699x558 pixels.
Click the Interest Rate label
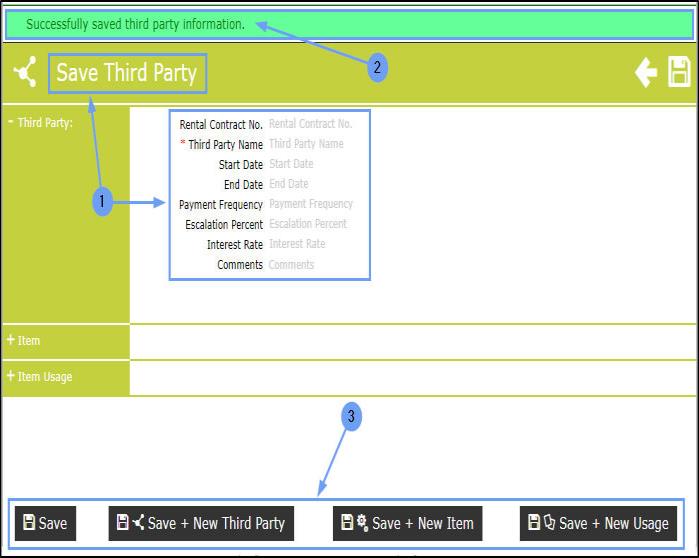235,245
